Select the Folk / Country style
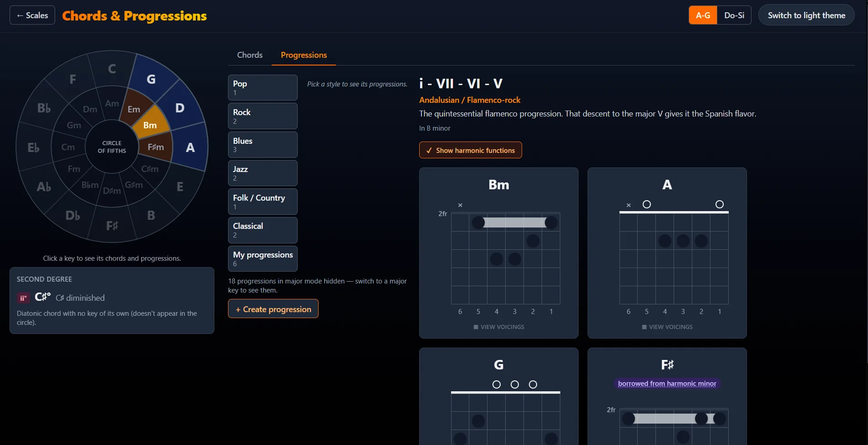Viewport: 868px width, 445px height. 263,202
